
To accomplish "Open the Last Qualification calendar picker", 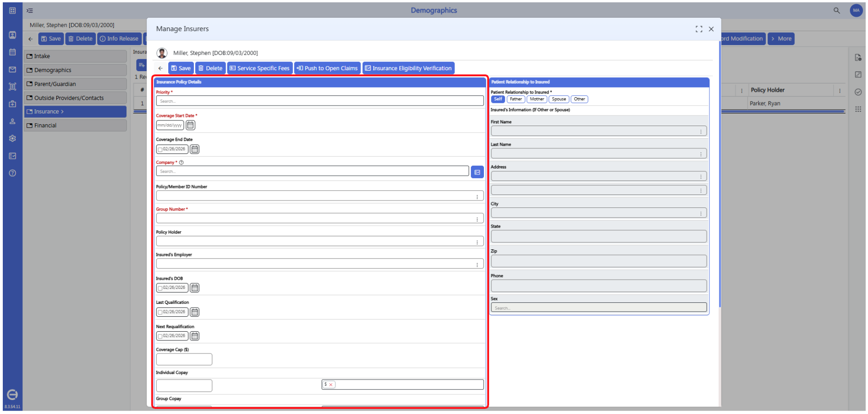I will 195,312.
